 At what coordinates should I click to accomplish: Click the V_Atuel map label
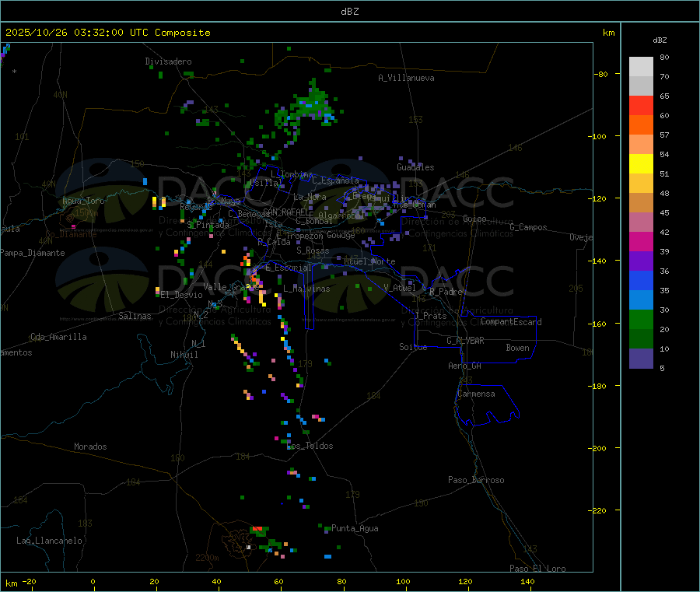point(400,288)
